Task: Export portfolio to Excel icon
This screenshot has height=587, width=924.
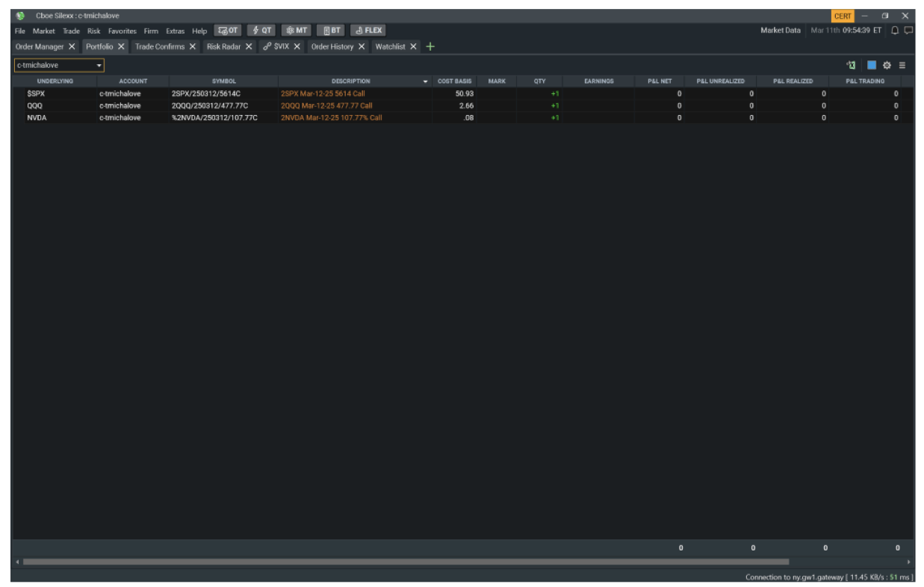Action: click(851, 66)
